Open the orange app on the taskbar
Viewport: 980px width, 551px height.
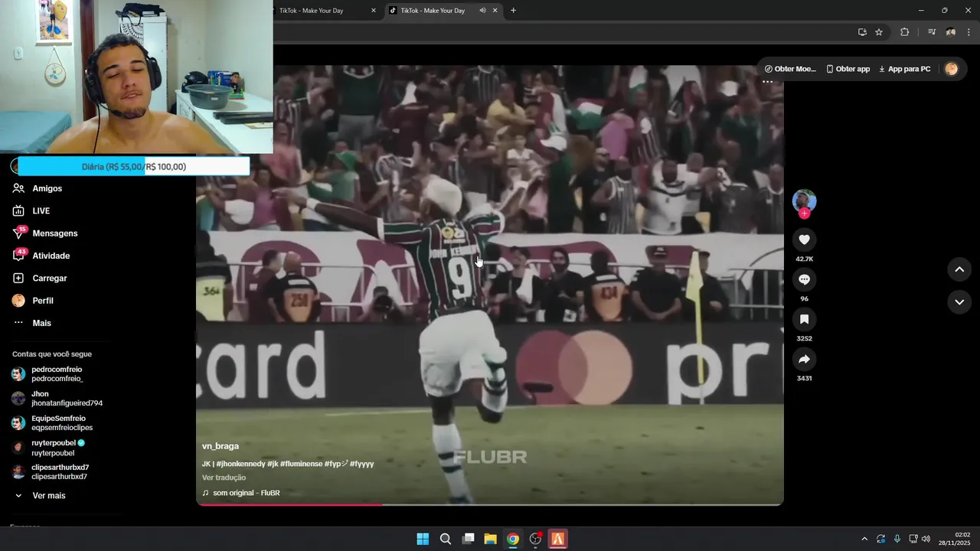(x=558, y=539)
